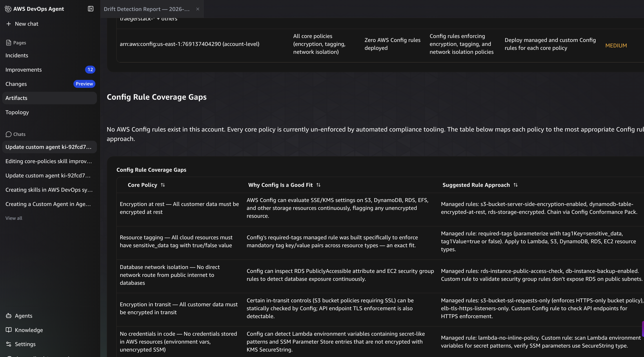Start a New chat
Screen dimensions: 644x357
pos(27,24)
